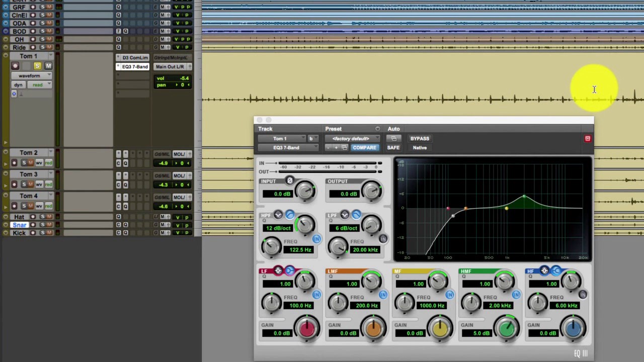Click the next preset plus button
The width and height of the screenshot is (644, 362).
[x=336, y=148]
